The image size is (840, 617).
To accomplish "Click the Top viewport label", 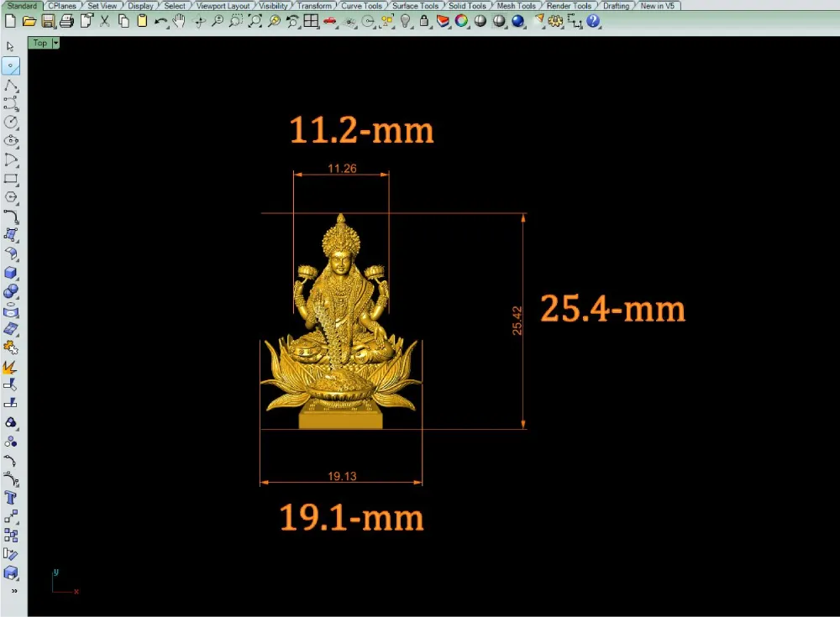I will click(40, 43).
